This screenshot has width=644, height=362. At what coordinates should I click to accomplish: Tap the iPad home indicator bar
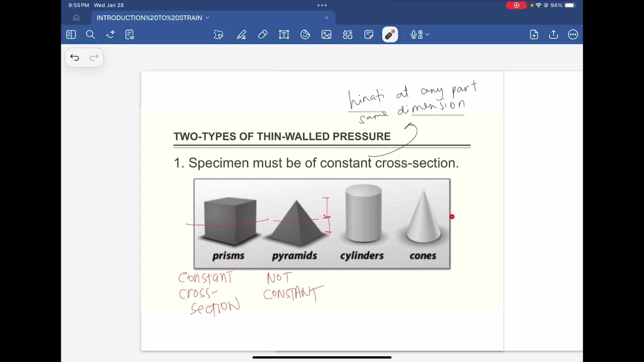click(x=322, y=357)
